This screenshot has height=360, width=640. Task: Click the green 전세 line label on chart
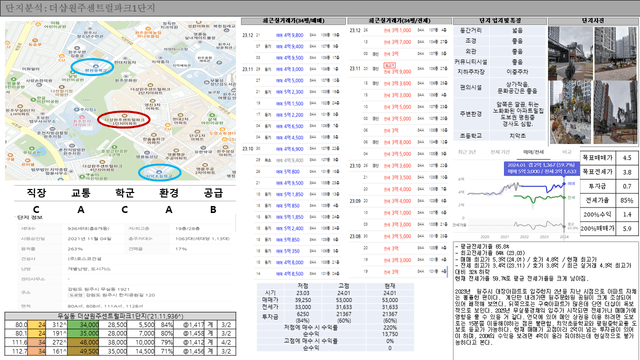571,198
